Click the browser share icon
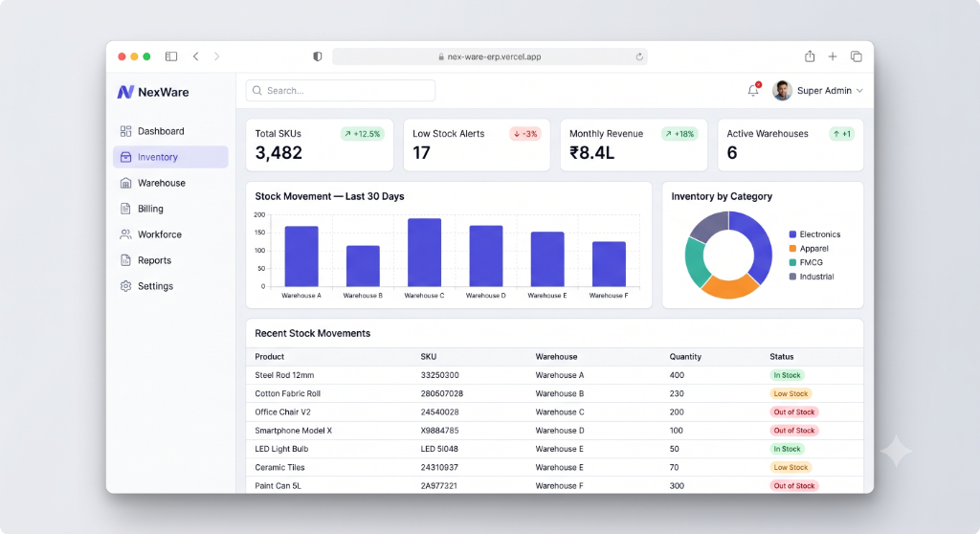Viewport: 980px width, 534px height. pyautogui.click(x=810, y=56)
